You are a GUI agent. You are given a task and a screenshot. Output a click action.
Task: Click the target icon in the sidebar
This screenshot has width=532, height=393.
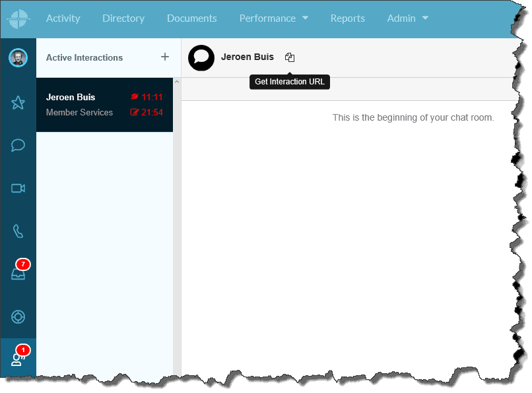click(18, 316)
